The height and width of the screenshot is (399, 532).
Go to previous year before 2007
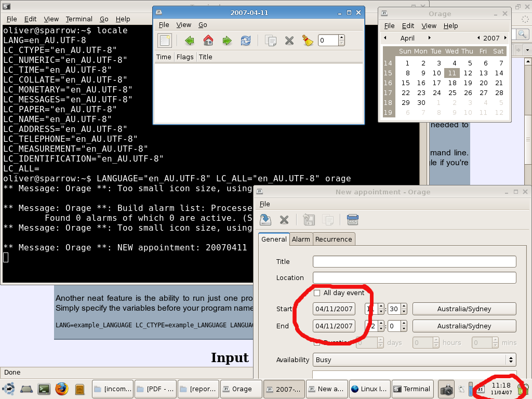478,38
